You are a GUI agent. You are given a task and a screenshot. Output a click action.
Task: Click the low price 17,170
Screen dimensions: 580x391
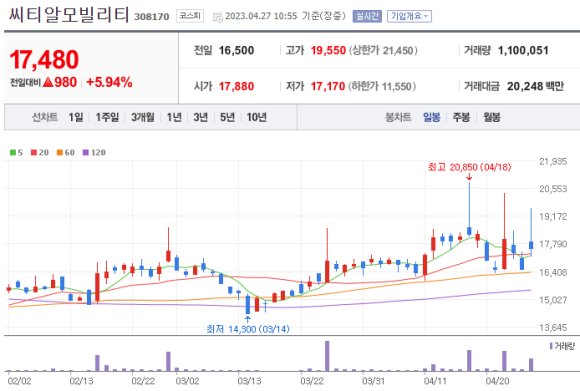click(x=328, y=86)
